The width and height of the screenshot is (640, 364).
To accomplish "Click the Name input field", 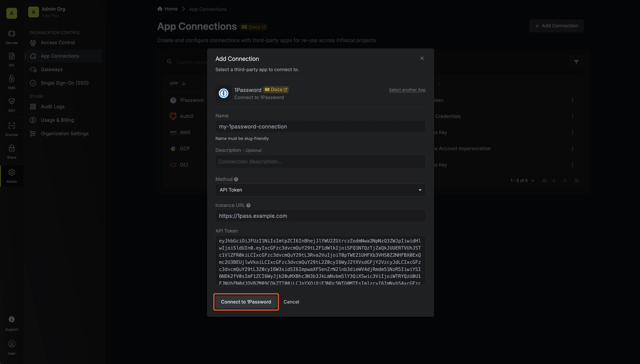I will pyautogui.click(x=320, y=127).
